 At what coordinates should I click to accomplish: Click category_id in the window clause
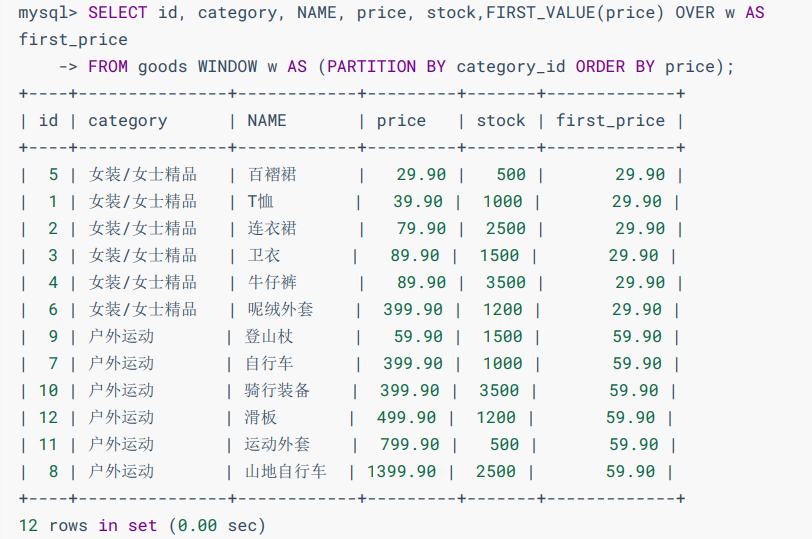point(511,67)
